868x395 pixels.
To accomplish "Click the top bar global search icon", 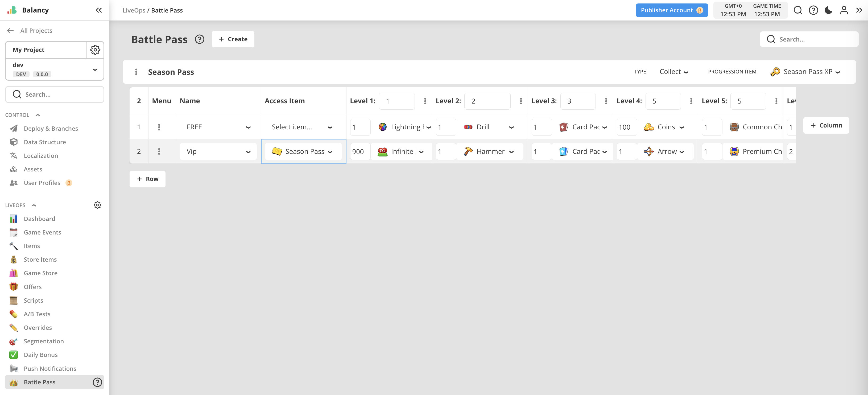I will click(x=797, y=10).
